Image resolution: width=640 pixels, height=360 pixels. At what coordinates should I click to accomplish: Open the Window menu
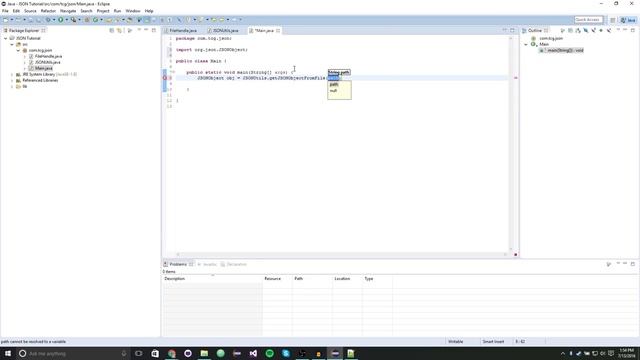pos(133,11)
